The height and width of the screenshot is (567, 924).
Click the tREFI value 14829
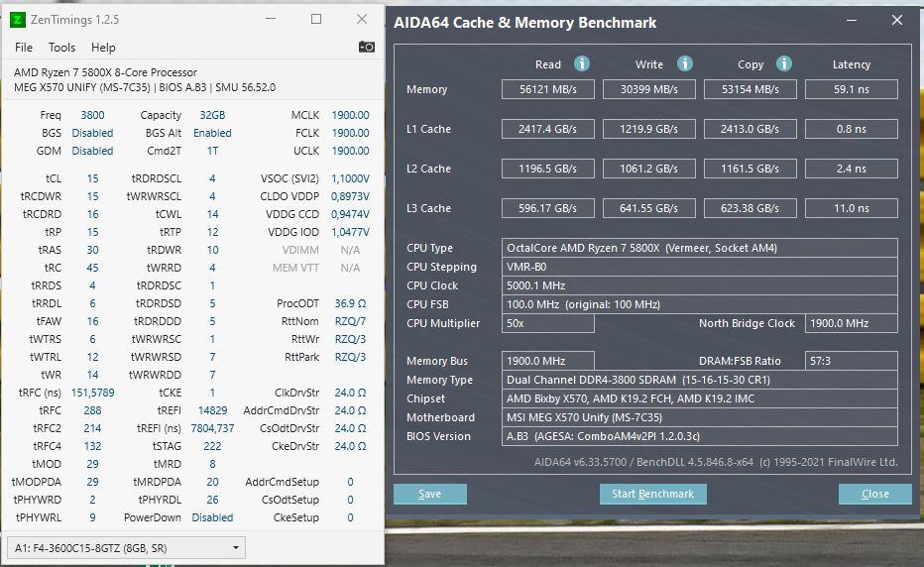(x=212, y=410)
